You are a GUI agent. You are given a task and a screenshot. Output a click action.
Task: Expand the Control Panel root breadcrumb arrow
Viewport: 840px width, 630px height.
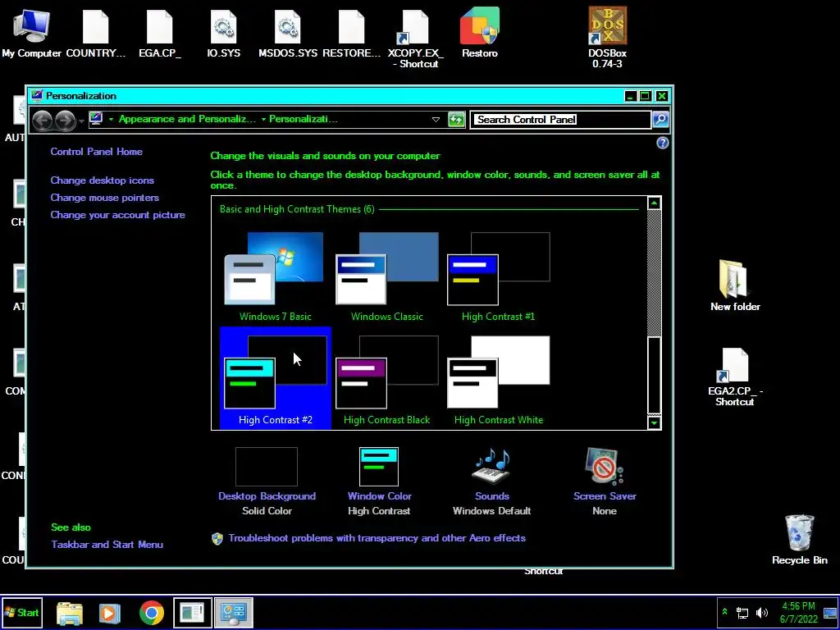click(x=111, y=120)
